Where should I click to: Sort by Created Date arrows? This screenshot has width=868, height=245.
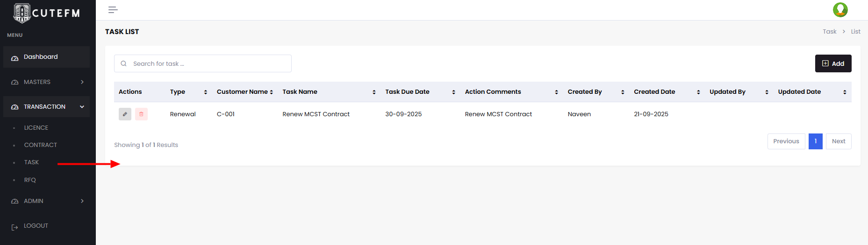tap(698, 92)
